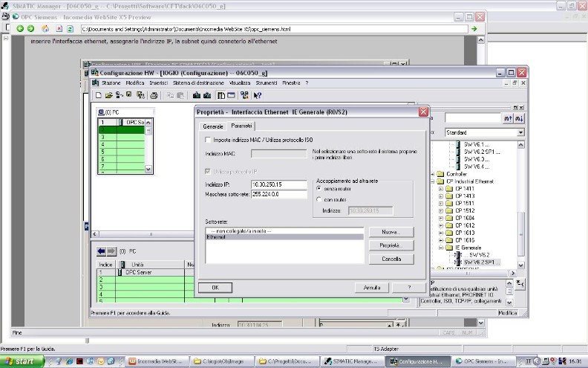Click the browser preview Refresh icon
This screenshot has height=368, width=588.
point(70,28)
